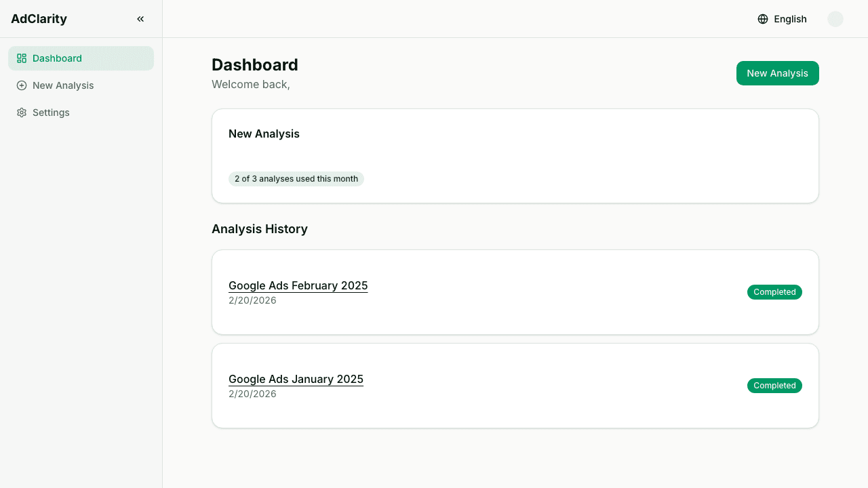Open the Google Ads February 2025 analysis
Screen dimensions: 868x488
(298, 285)
